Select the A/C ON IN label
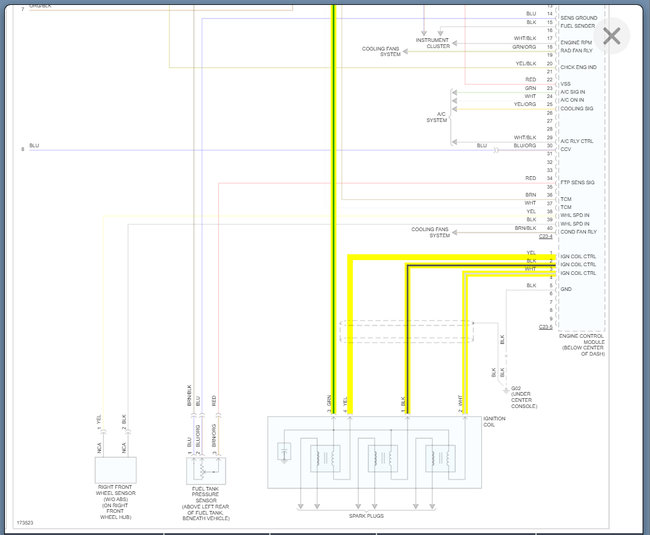The width and height of the screenshot is (650, 535). [572, 100]
